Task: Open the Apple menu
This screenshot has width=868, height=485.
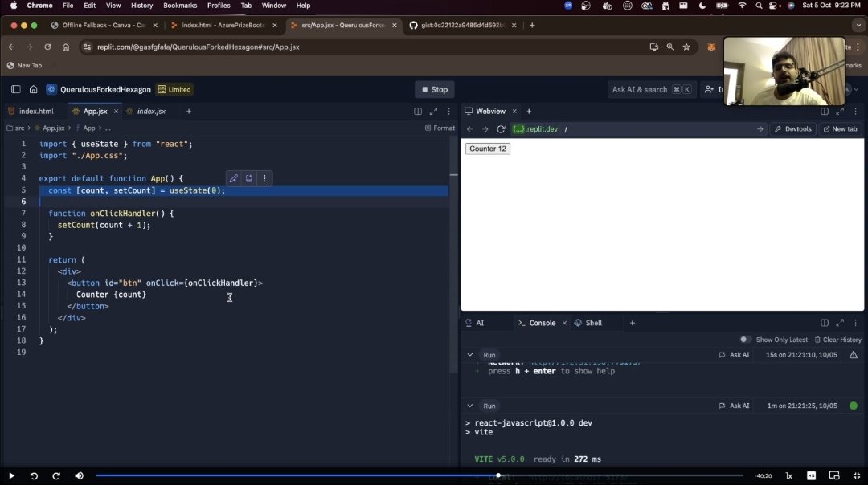Action: coord(14,6)
